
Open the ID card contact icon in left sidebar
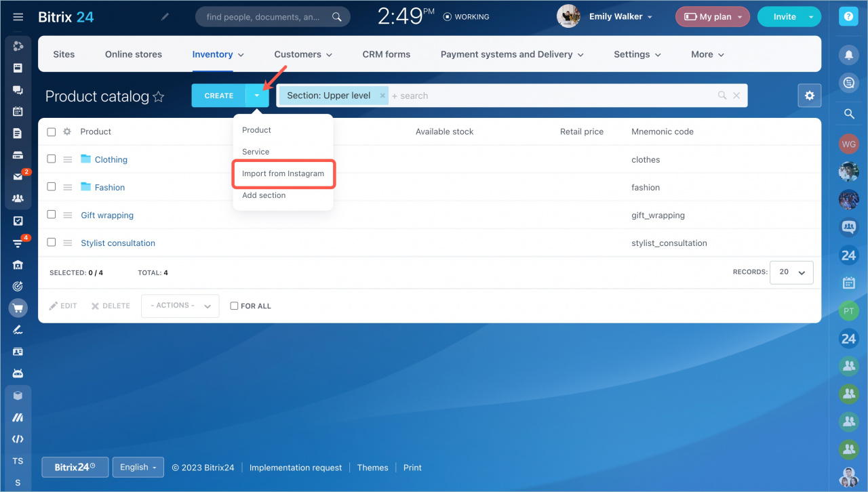pyautogui.click(x=18, y=352)
